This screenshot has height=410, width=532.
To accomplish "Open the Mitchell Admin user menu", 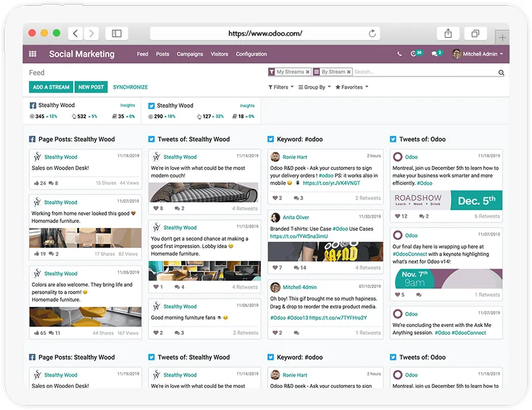I will [477, 53].
